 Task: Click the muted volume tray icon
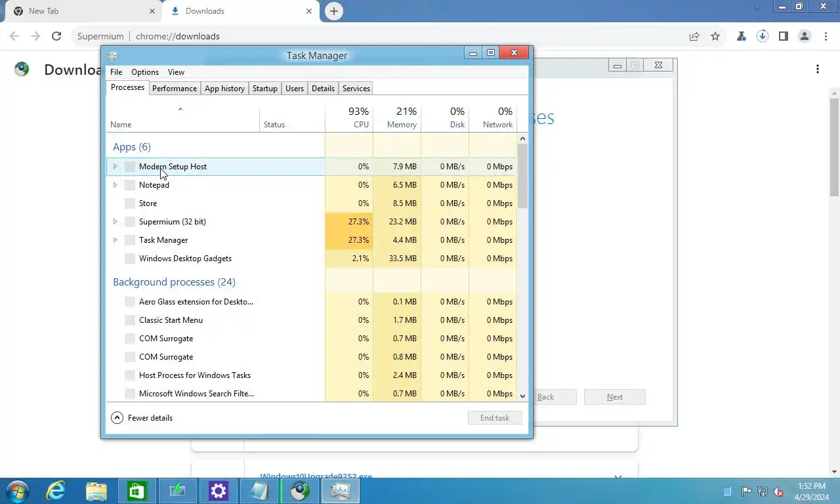pyautogui.click(x=778, y=491)
